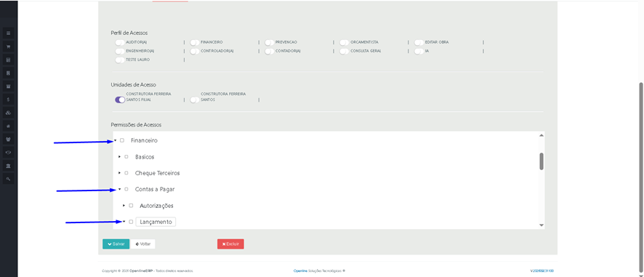Image resolution: width=644 pixels, height=277 pixels.
Task: Enable the AUDITOR(A) access profile toggle
Action: click(x=119, y=42)
